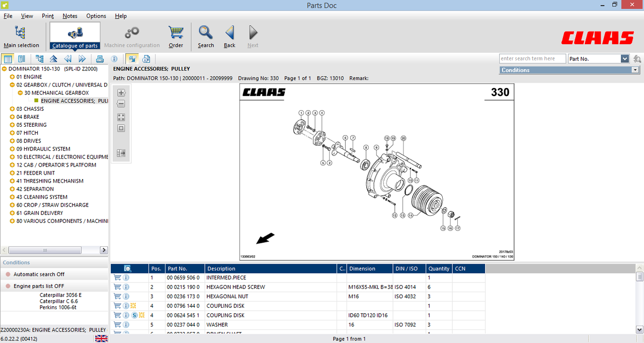The width and height of the screenshot is (644, 343).
Task: Click four-squares grid drawing icon
Action: [x=121, y=117]
